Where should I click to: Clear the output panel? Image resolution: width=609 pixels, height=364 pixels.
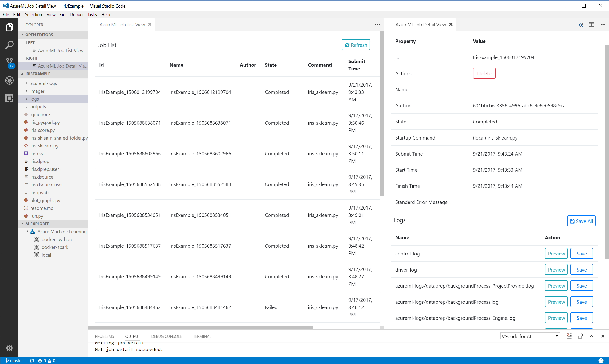coord(569,336)
